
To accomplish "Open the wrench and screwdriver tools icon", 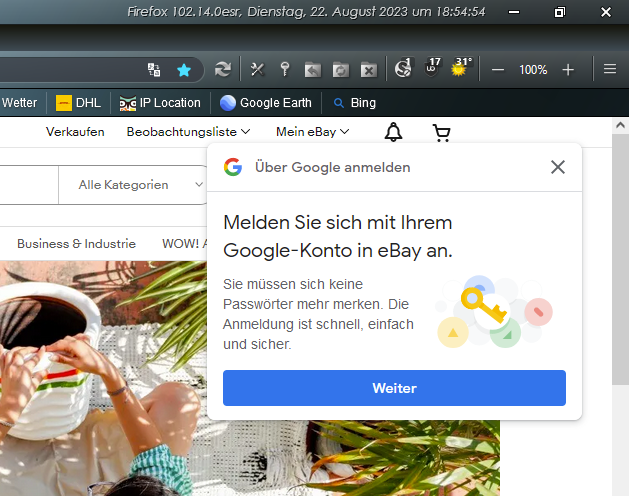I will pyautogui.click(x=257, y=70).
